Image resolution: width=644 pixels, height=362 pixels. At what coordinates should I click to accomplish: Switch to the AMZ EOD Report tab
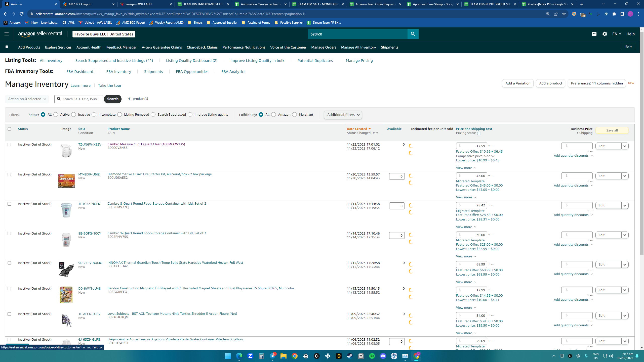tap(89, 4)
